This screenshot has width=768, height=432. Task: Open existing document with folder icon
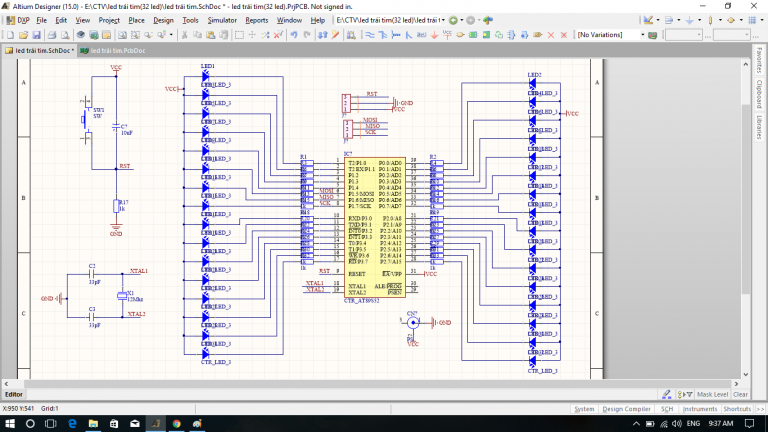[23, 34]
